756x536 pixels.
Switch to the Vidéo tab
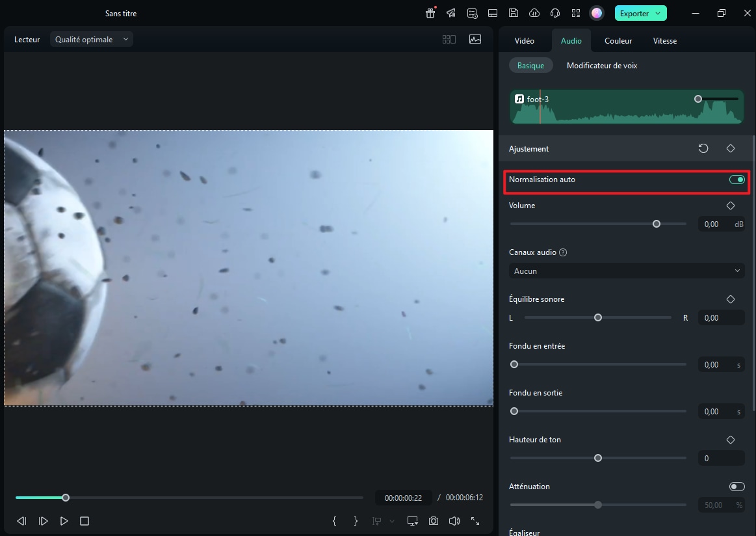[524, 41]
